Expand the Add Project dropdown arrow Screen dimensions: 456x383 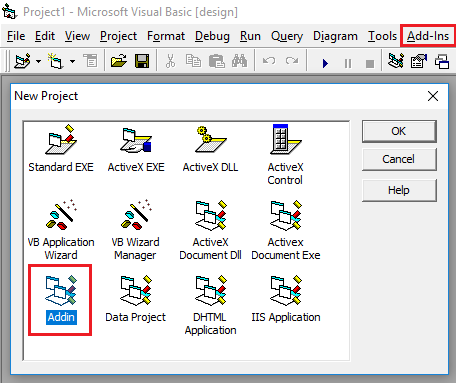point(39,61)
